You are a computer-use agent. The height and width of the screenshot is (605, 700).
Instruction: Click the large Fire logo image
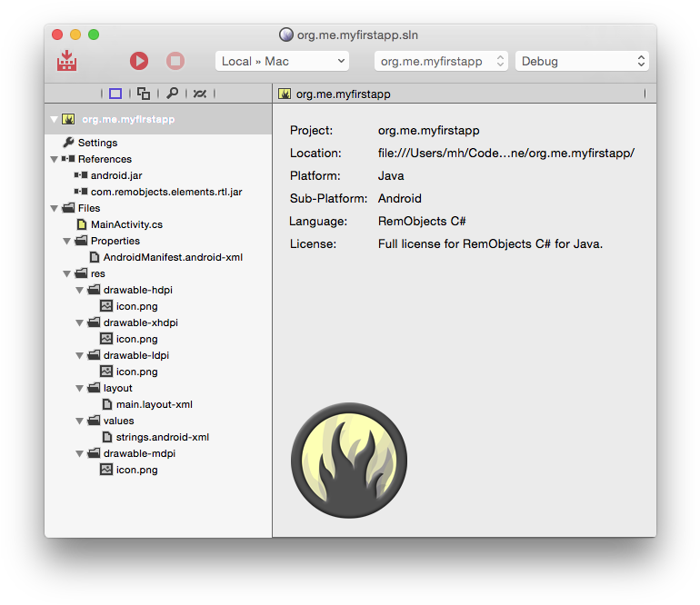pyautogui.click(x=349, y=461)
